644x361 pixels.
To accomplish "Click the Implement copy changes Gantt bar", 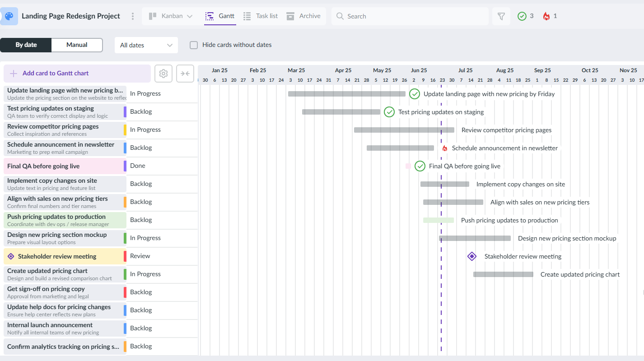I will 445,184.
